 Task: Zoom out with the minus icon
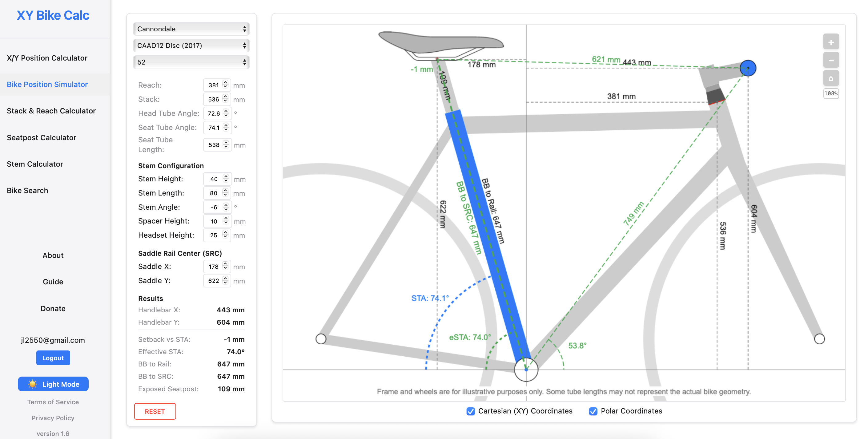click(x=830, y=61)
